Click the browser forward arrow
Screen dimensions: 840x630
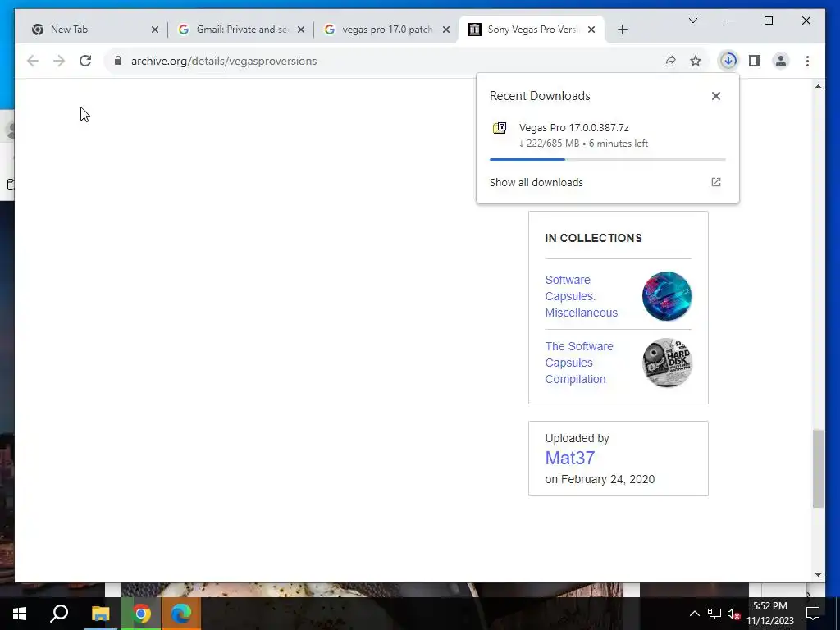tap(59, 61)
